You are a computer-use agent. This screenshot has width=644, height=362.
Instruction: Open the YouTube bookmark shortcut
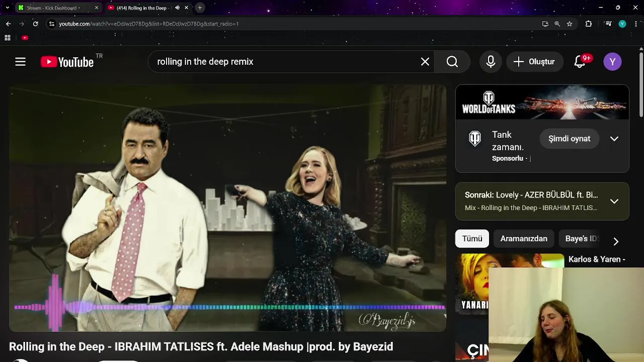25,38
